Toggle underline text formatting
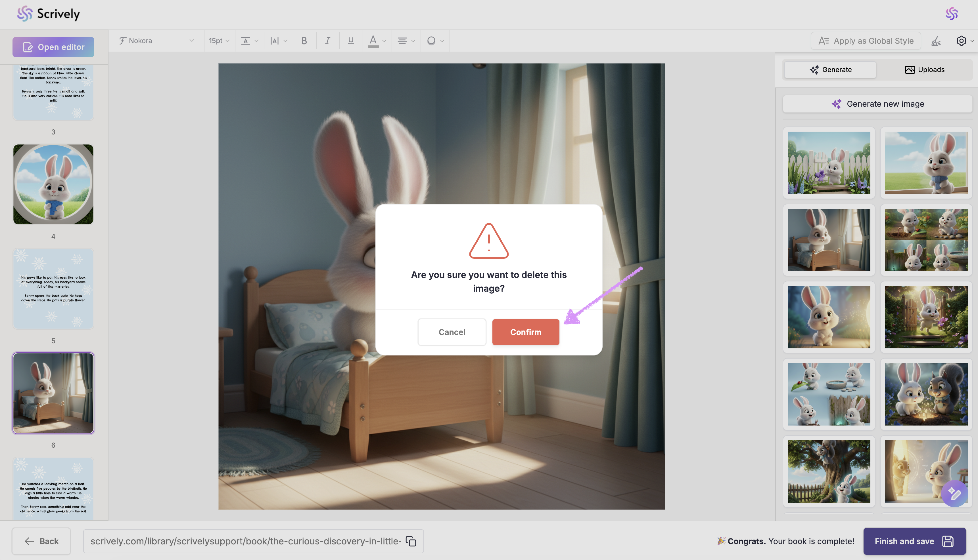 (x=351, y=41)
